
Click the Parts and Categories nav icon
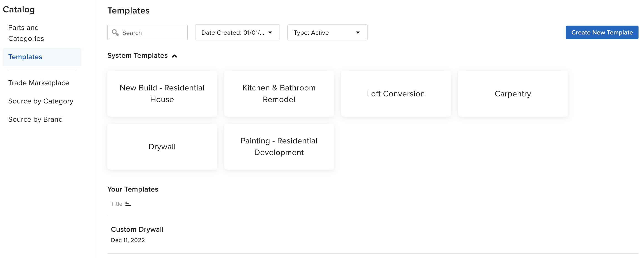[x=26, y=33]
